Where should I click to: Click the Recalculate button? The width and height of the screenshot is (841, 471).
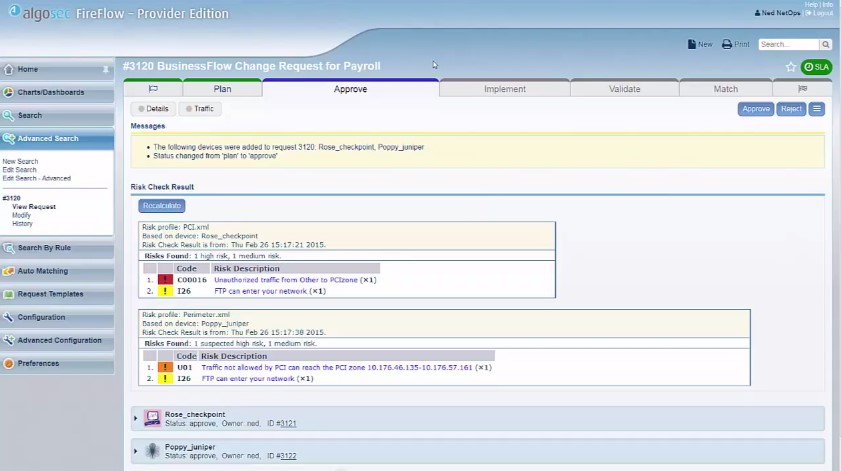(161, 205)
